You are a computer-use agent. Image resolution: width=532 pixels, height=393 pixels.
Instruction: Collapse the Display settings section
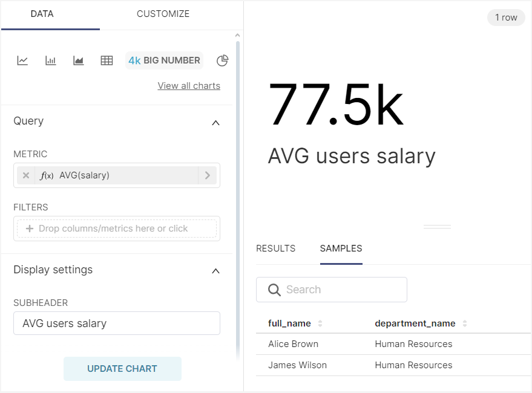tap(215, 271)
